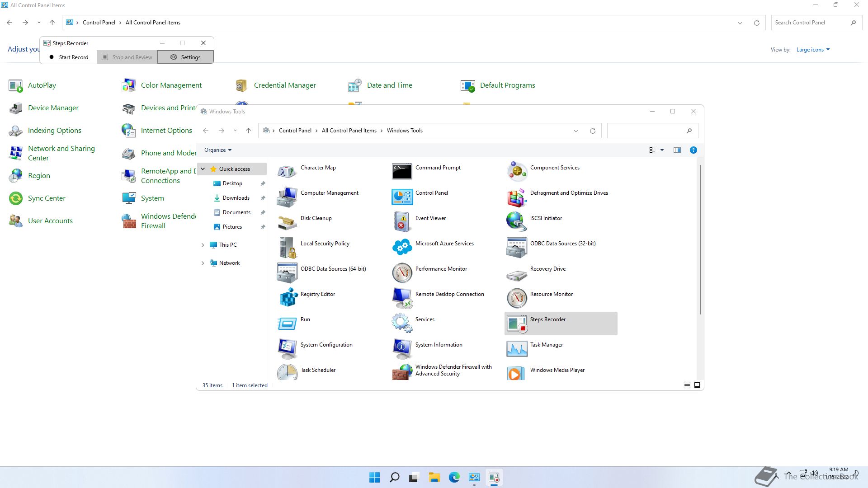Screen dimensions: 868x488
Task: Launch Performance Monitor icon
Action: pos(402,272)
